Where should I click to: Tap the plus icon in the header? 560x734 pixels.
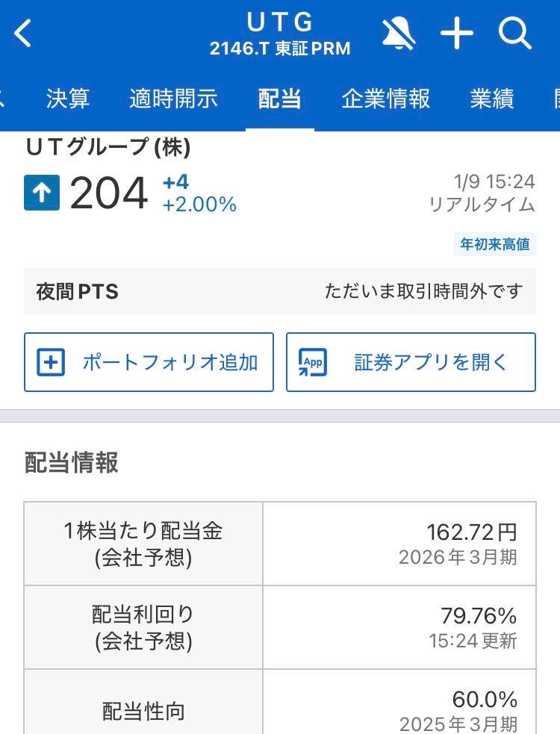458,33
